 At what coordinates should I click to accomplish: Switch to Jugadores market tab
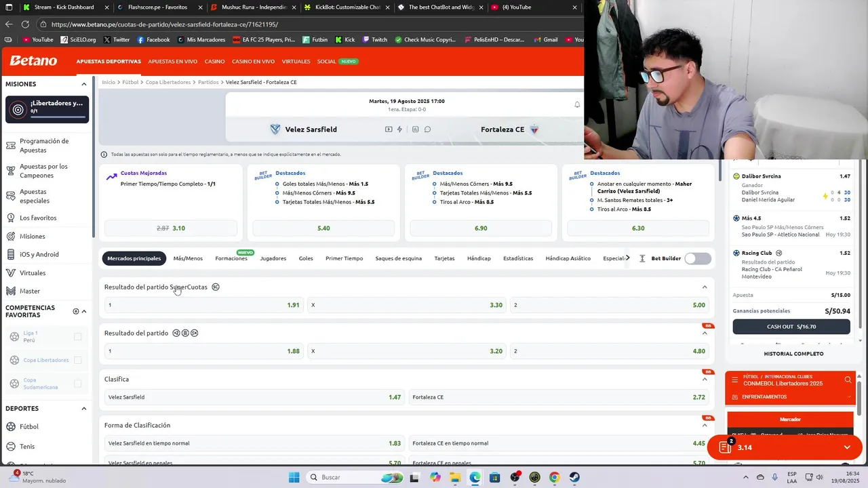click(x=273, y=258)
